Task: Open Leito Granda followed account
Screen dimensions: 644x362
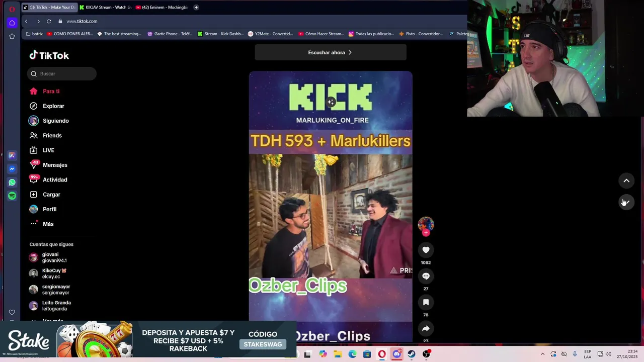Action: pos(50,306)
